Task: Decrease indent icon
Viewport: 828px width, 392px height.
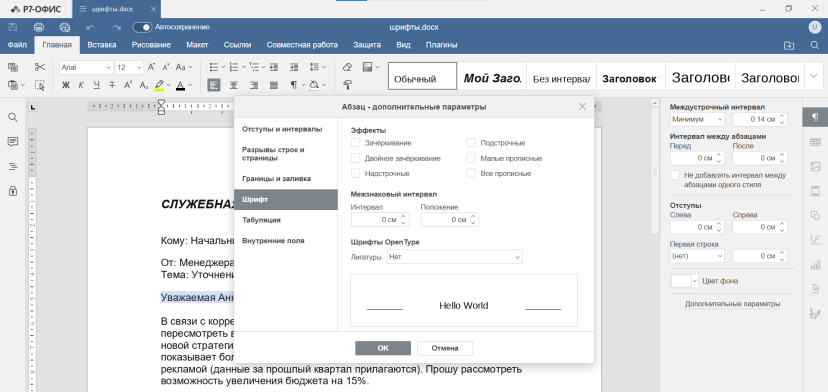Action: [x=274, y=67]
